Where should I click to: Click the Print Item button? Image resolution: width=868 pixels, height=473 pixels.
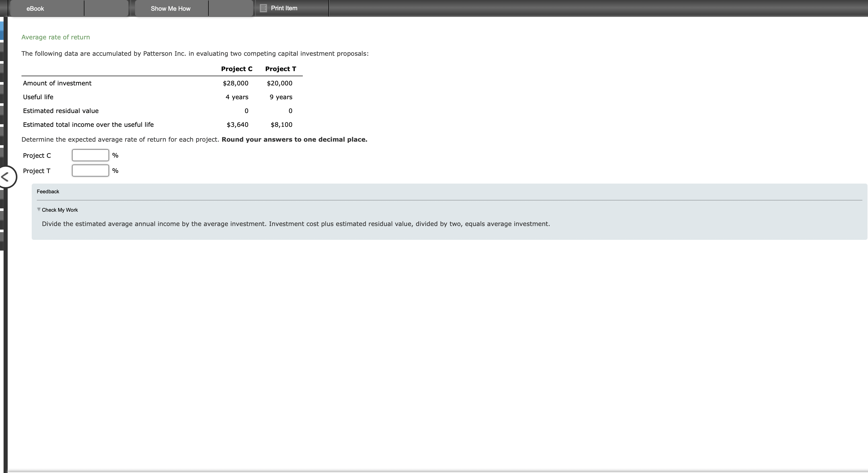coord(284,8)
